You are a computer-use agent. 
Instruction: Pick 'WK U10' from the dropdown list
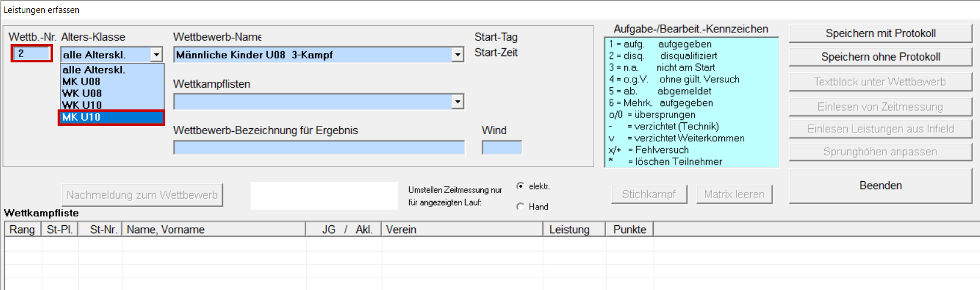pos(111,105)
